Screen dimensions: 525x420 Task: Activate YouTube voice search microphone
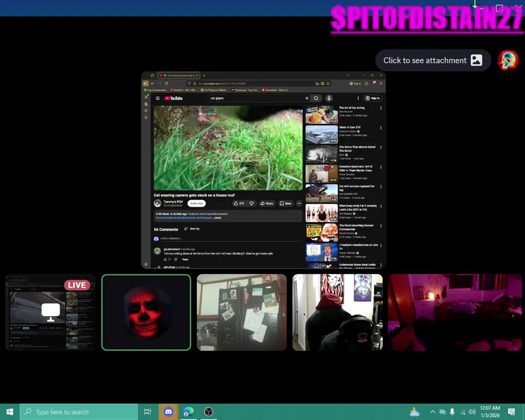click(x=329, y=98)
